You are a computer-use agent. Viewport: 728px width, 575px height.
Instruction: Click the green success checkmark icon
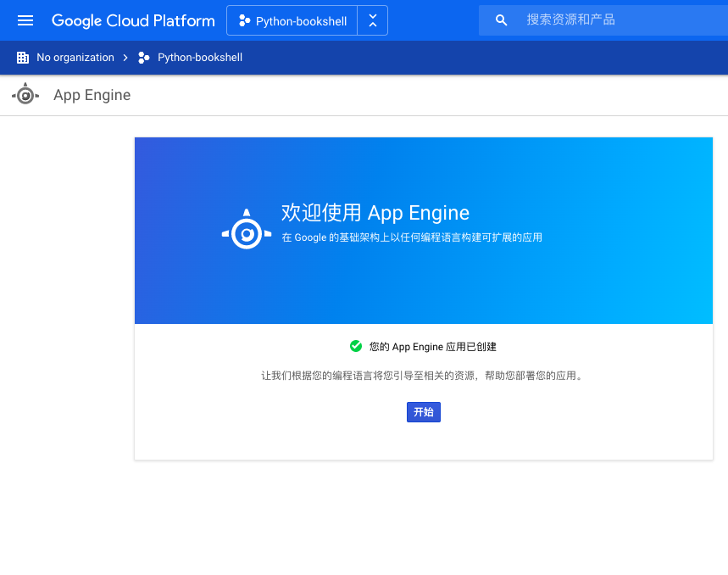point(356,347)
